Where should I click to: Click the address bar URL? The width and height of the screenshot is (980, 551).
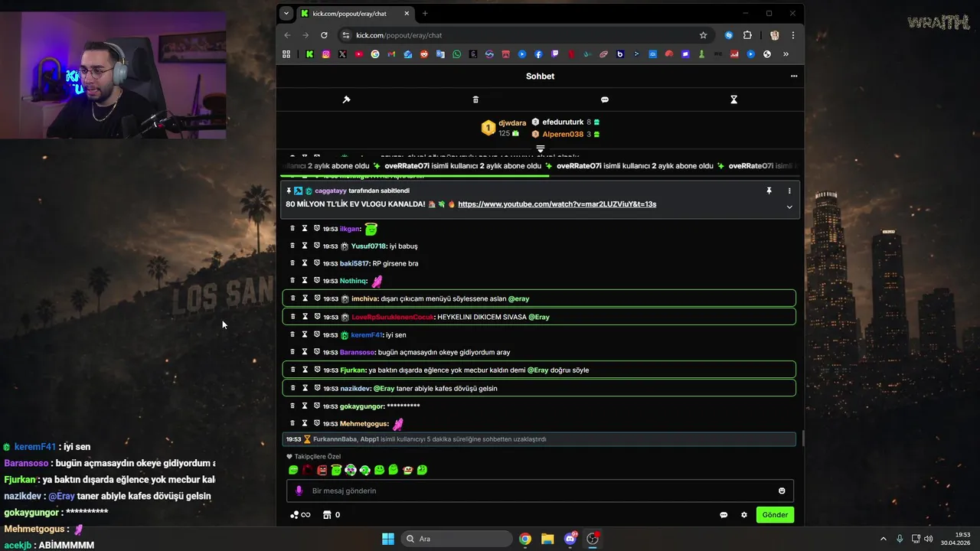[x=399, y=35]
